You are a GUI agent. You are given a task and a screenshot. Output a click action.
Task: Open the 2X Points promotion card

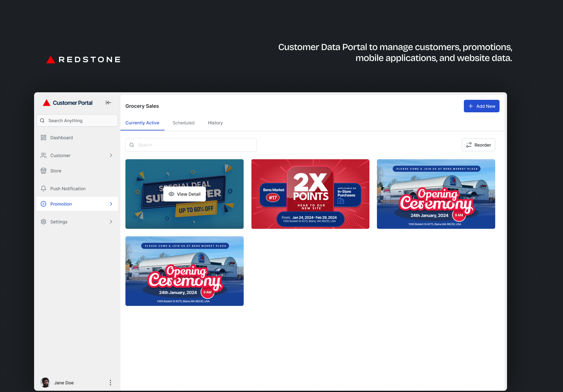310,194
